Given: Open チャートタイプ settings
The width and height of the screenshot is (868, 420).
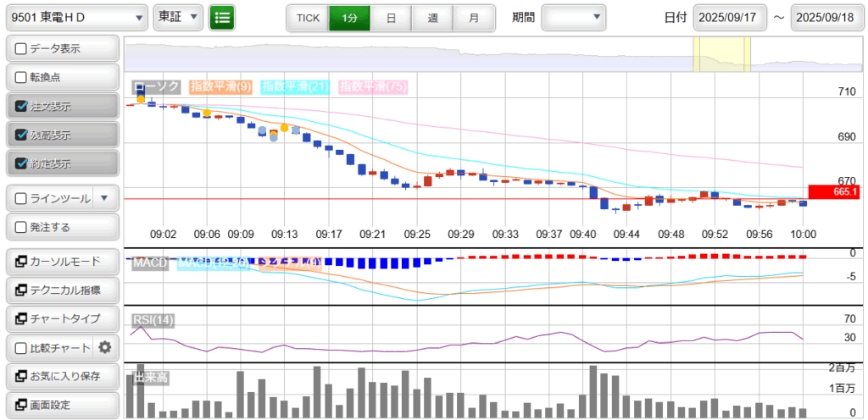Looking at the screenshot, I should click(x=62, y=318).
